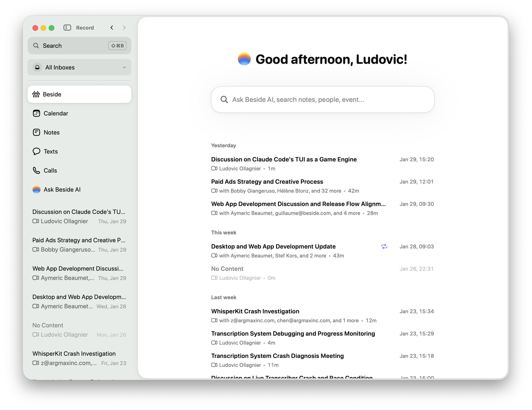Click the Calls phone icon
Viewport: 532px width, 410px height.
click(x=36, y=170)
